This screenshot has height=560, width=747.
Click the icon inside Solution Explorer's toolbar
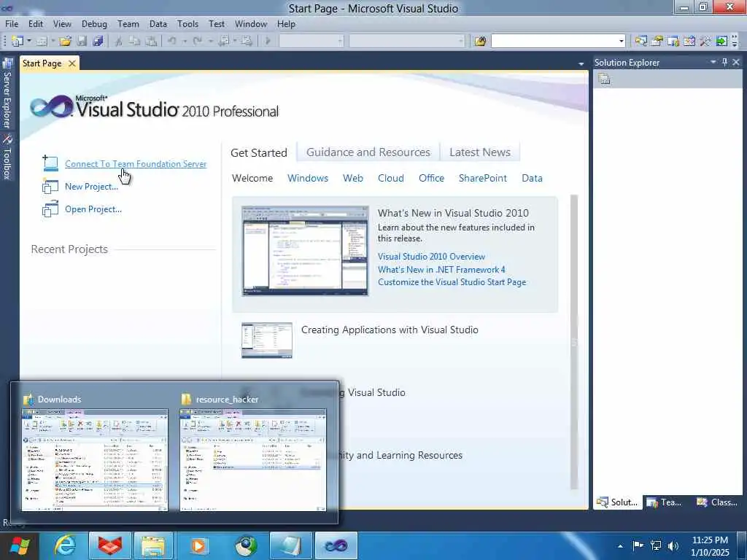pos(605,79)
